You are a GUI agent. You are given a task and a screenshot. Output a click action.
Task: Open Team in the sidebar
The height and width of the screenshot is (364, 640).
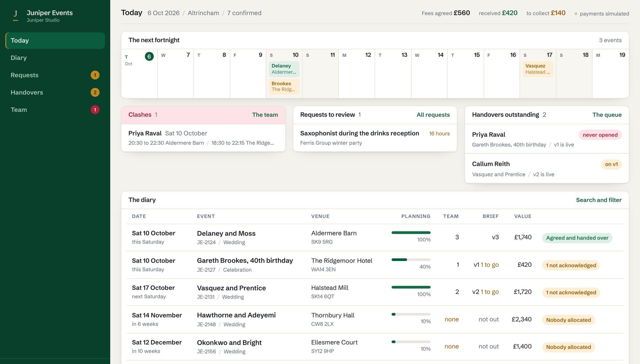click(55, 110)
